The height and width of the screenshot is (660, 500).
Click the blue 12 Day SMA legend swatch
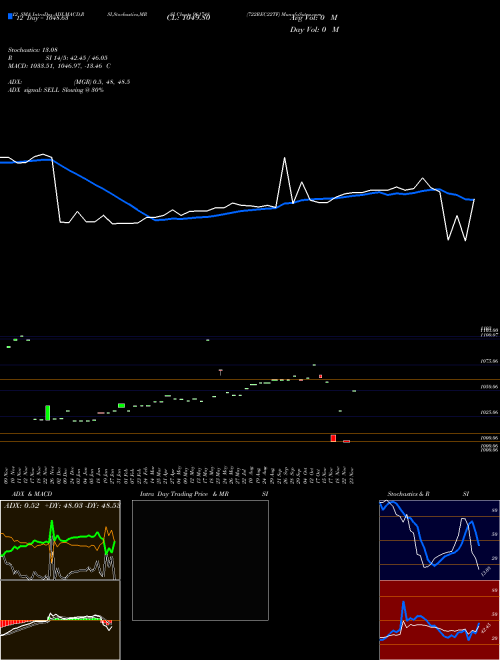click(10, 16)
